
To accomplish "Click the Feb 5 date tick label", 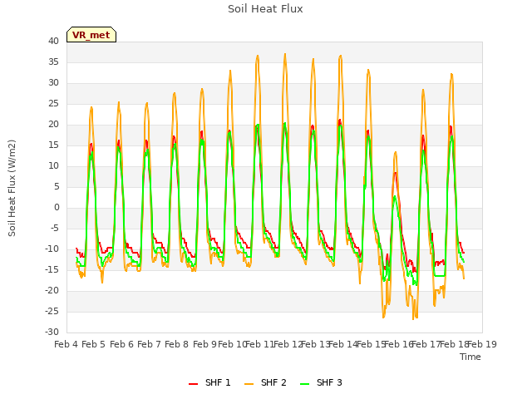I will point(94,344).
